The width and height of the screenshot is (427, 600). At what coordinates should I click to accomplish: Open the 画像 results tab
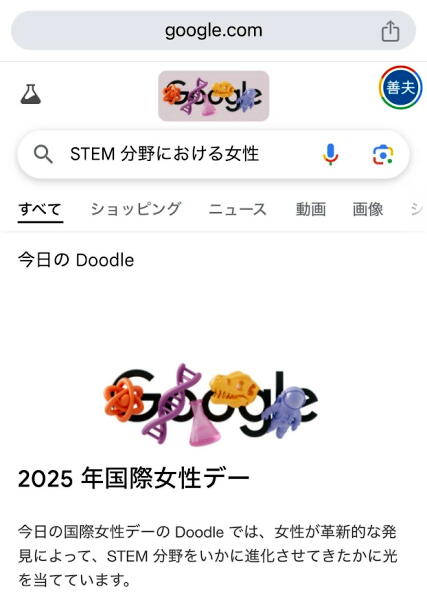368,209
